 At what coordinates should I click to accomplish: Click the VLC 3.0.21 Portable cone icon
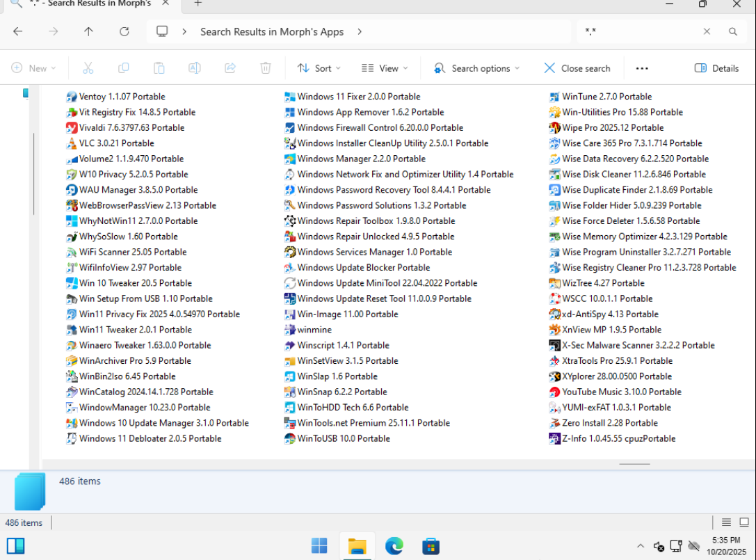(71, 143)
